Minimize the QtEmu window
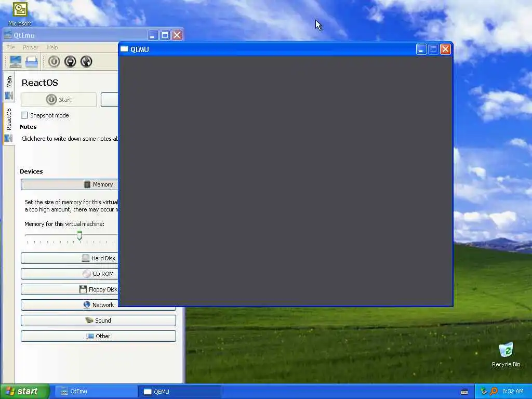 tap(153, 35)
